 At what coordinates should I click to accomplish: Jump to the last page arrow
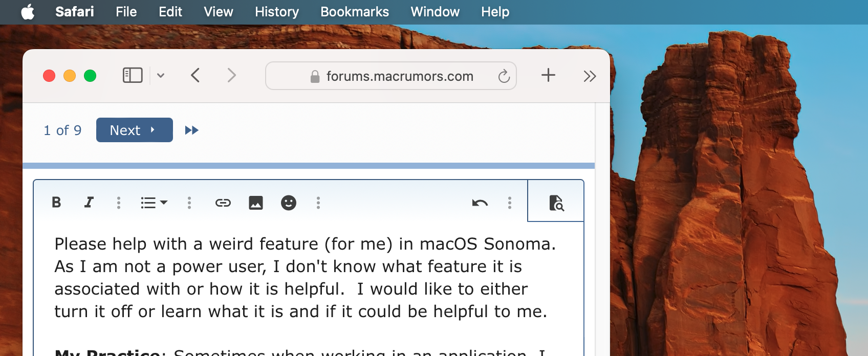pos(191,130)
